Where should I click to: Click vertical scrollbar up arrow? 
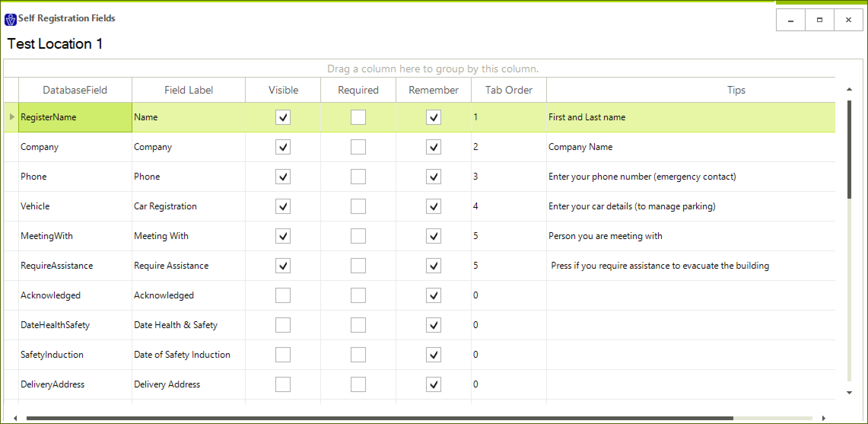(849, 89)
